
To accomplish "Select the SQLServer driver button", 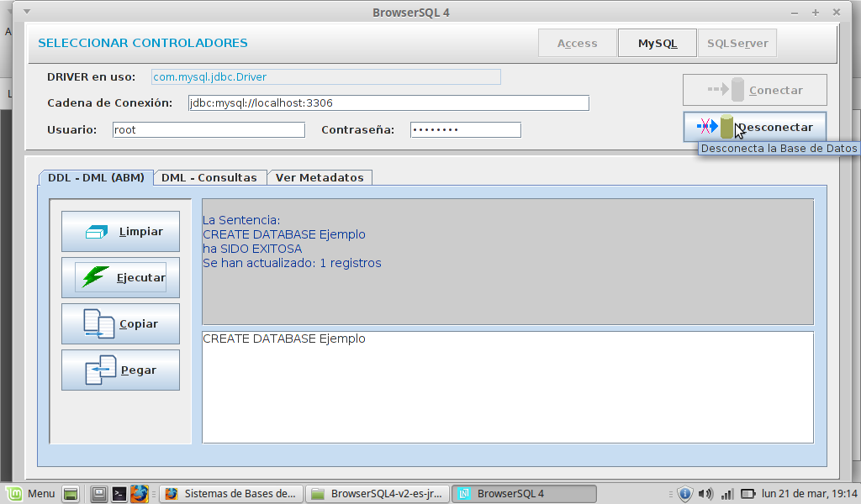I will tap(737, 43).
